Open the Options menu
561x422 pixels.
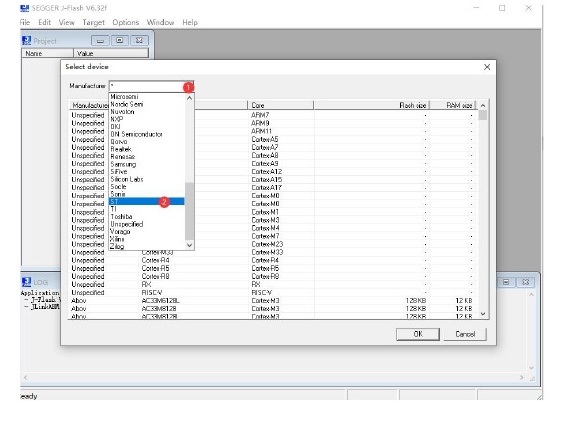(x=126, y=22)
